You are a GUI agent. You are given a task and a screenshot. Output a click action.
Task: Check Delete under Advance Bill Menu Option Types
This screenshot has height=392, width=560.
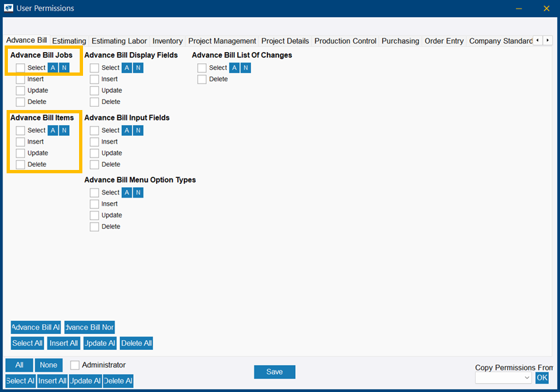tap(94, 227)
